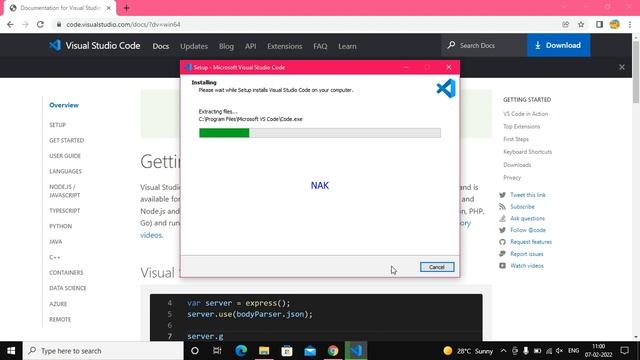Select Overview in the docs sidebar

64,105
